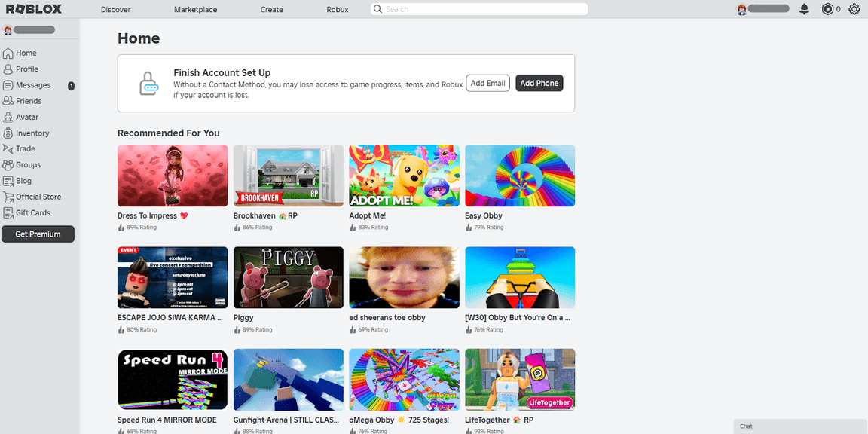Screen dimensions: 868x434
Task: Switch to the Discover page
Action: click(x=115, y=10)
